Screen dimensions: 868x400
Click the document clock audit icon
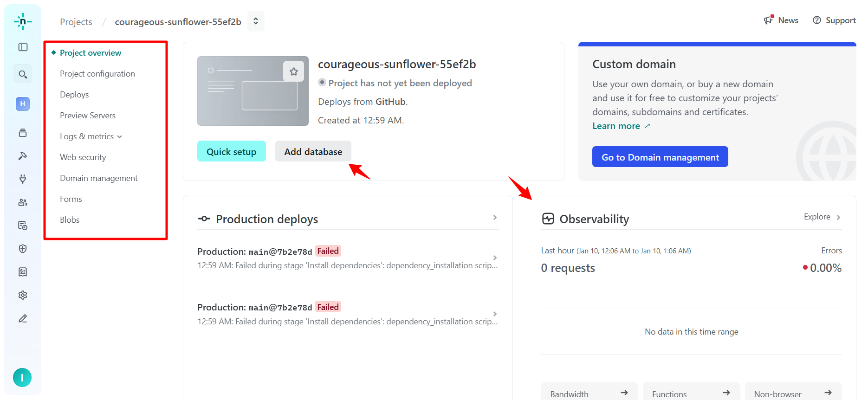pos(23,226)
